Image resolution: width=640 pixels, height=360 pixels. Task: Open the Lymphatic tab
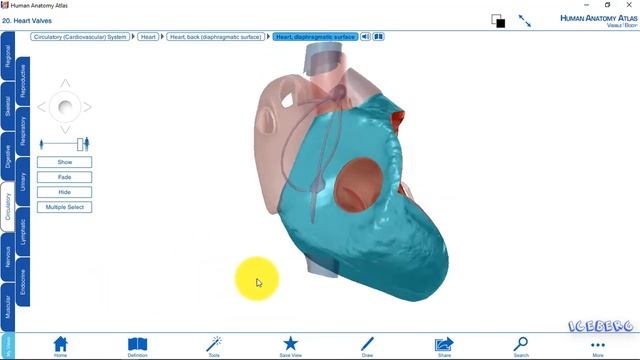[23, 231]
